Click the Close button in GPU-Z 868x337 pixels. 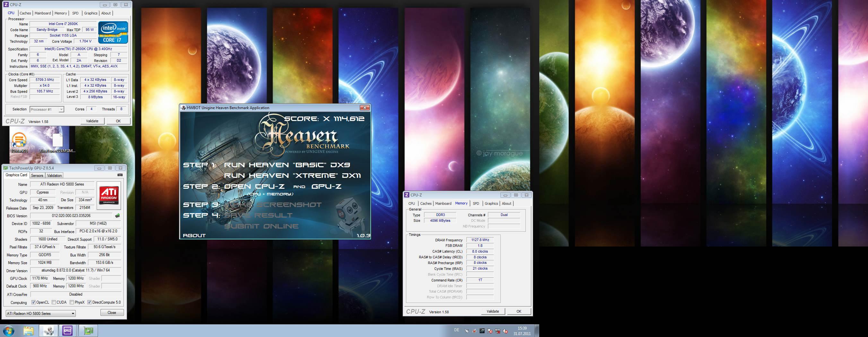pos(112,313)
